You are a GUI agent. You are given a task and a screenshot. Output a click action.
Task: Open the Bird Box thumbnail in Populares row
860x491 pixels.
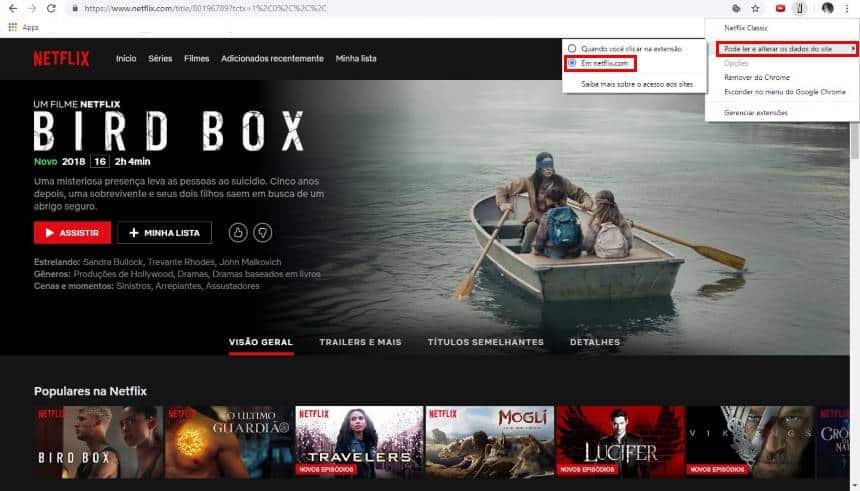click(x=98, y=442)
